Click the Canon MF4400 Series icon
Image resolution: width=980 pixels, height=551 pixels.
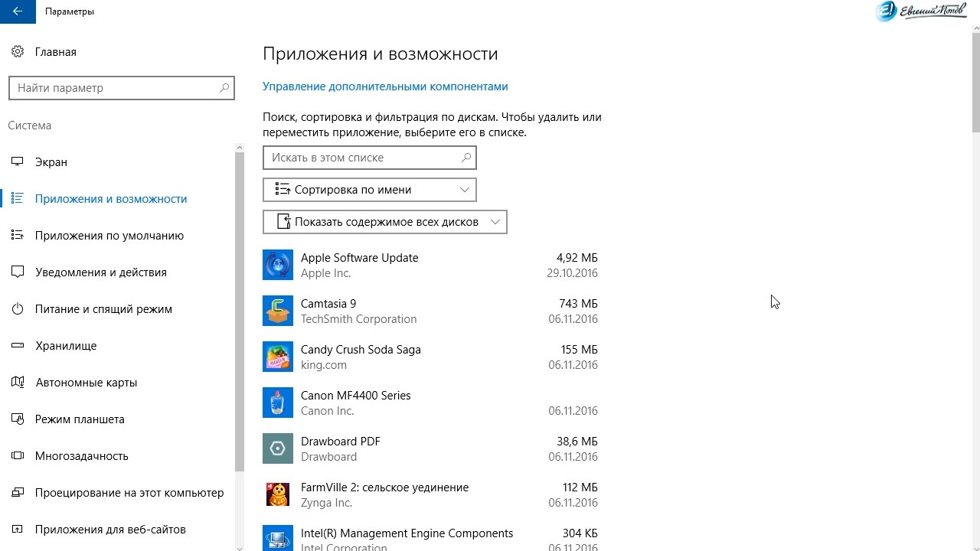(278, 403)
